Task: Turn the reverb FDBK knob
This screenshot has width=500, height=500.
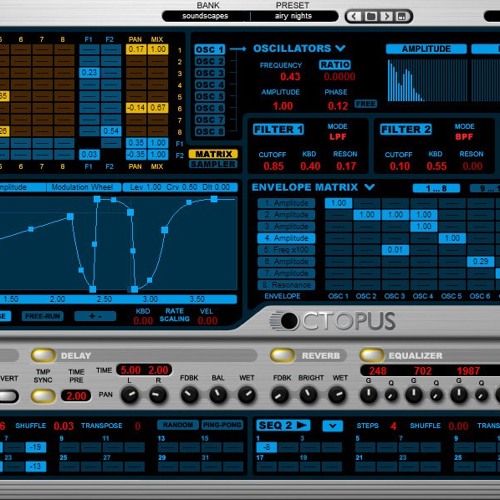Action: tap(280, 395)
